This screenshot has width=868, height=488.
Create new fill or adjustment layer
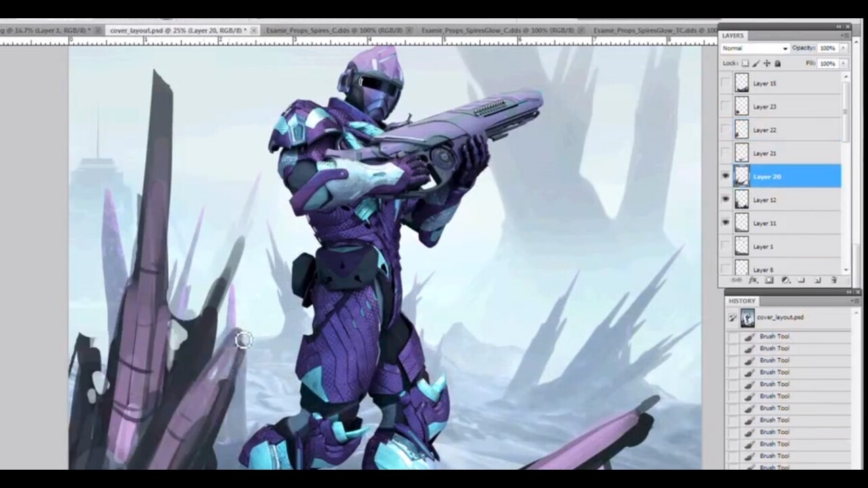(x=785, y=281)
